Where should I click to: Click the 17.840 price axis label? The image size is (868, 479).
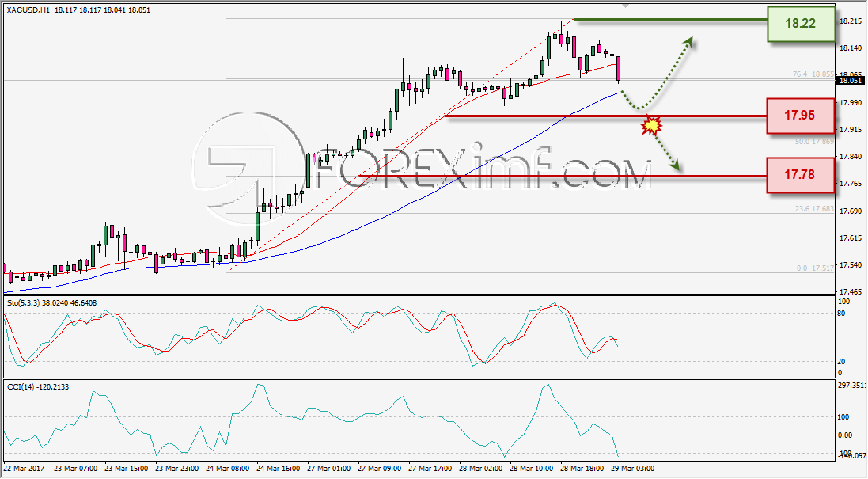(x=851, y=157)
